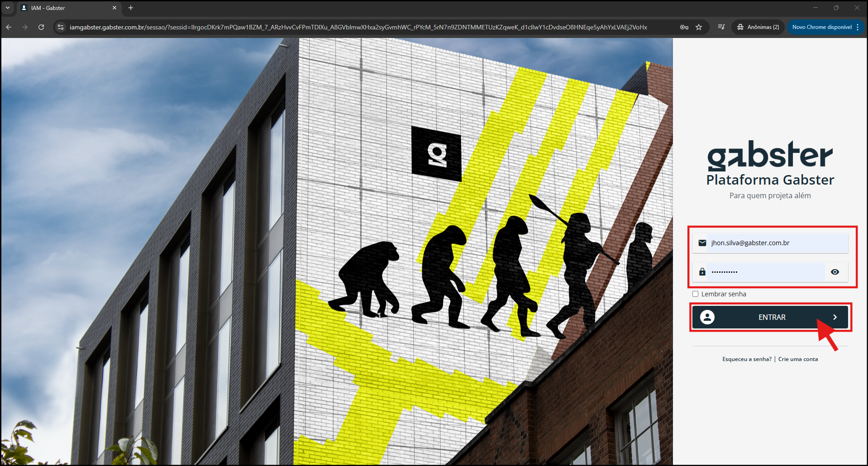Screen dimensions: 868x466
Task: Click the Lembrar senha label text
Action: (724, 294)
